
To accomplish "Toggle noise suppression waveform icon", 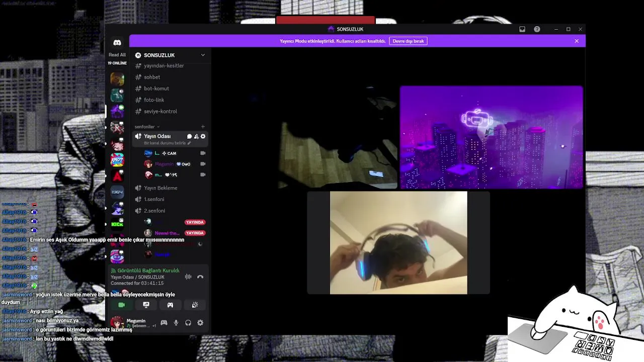I will pyautogui.click(x=188, y=277).
